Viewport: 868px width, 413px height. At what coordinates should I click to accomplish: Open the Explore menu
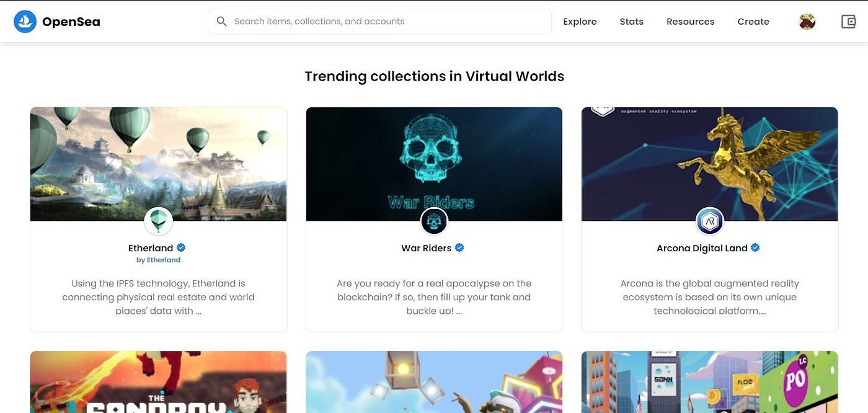[580, 22]
